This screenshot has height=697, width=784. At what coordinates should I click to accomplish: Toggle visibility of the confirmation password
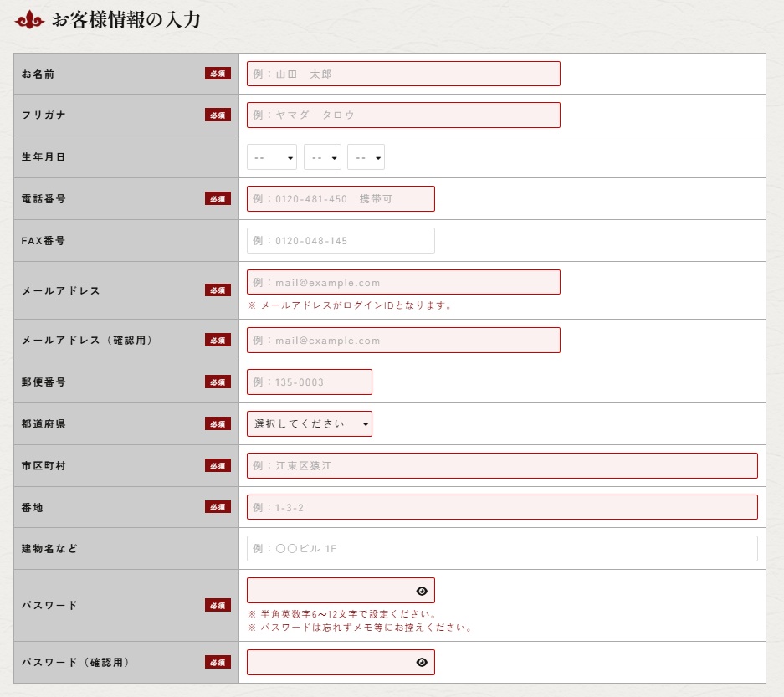pyautogui.click(x=422, y=663)
